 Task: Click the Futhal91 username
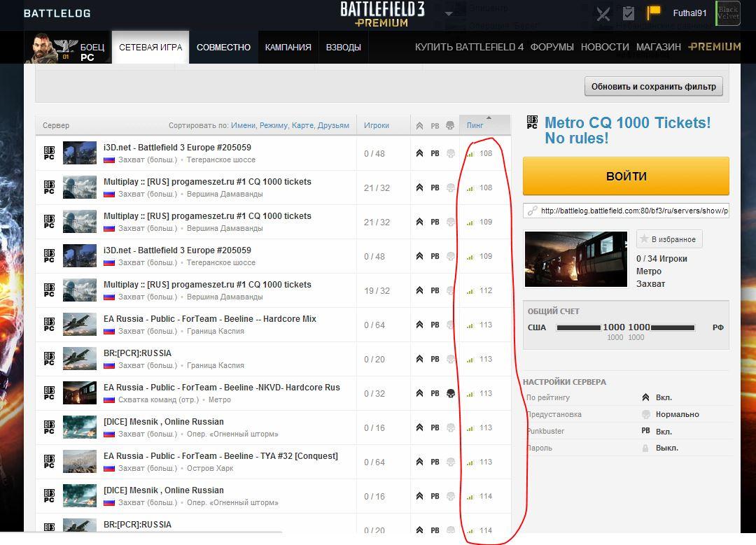coord(689,13)
